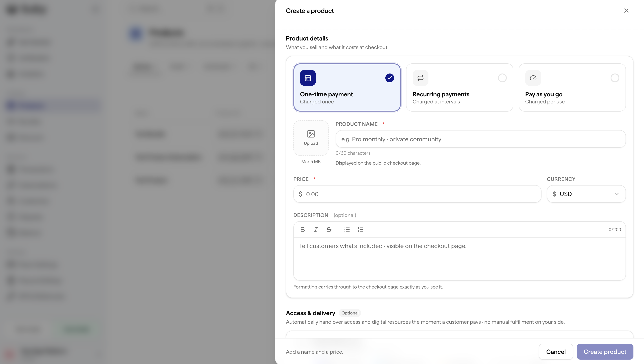Click the 0/60 characters counter text
This screenshot has width=644, height=364.
353,153
